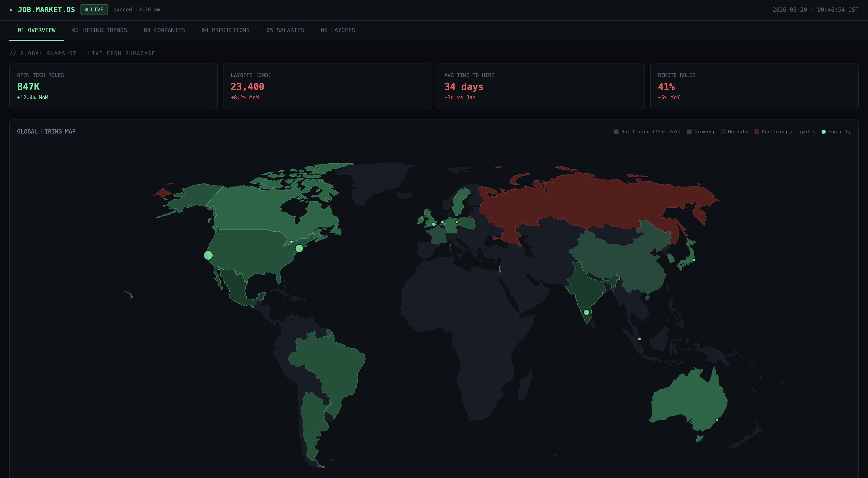This screenshot has height=478, width=868.
Task: Click the LIVE status indicator badge
Action: tap(94, 10)
